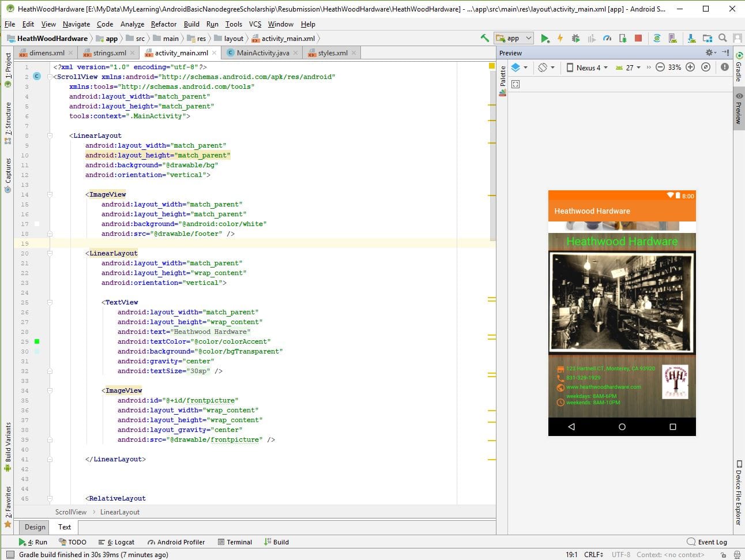The height and width of the screenshot is (560, 745).
Task: Click white color swatch on line 17
Action: (37, 224)
